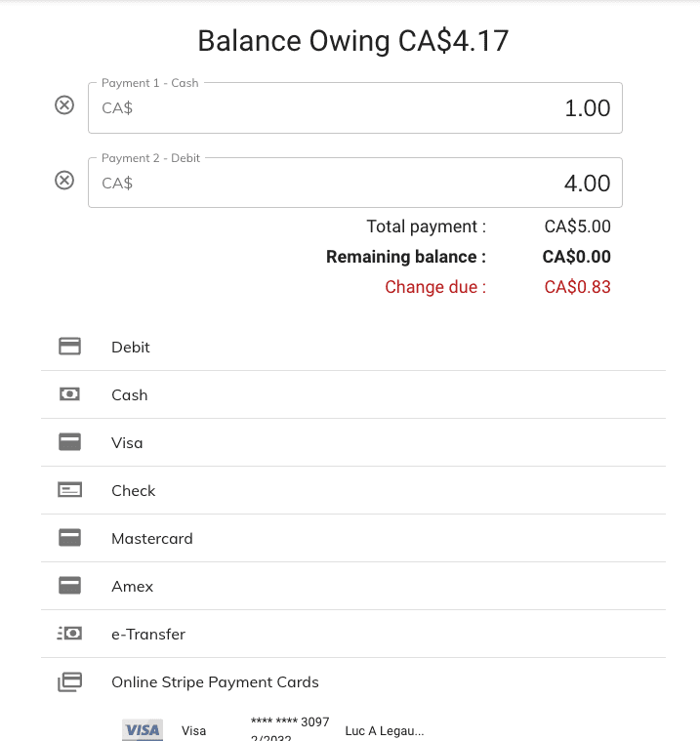Select saved Visa card ending 3097
Viewport: 700px width, 741px height.
click(x=290, y=729)
